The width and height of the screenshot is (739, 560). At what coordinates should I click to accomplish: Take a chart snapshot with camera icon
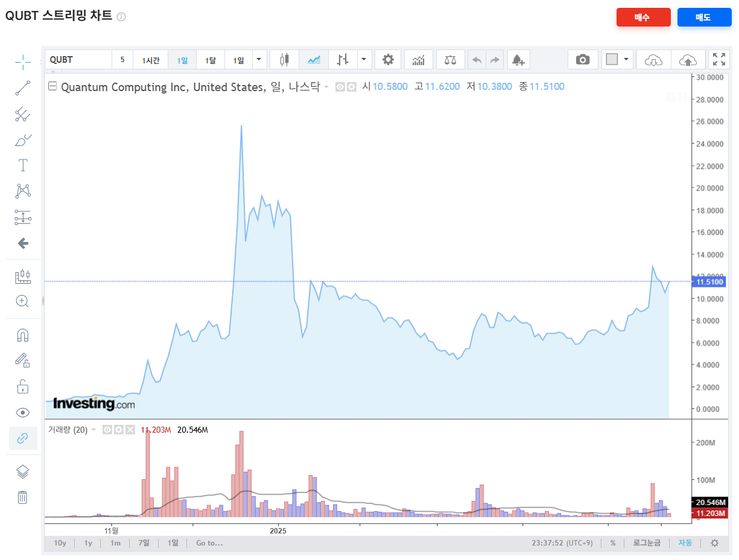[583, 60]
